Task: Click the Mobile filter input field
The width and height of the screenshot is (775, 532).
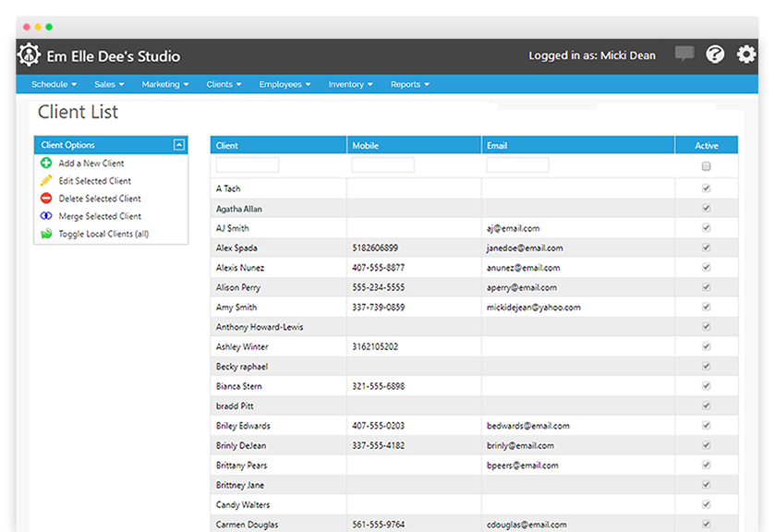Action: point(382,164)
